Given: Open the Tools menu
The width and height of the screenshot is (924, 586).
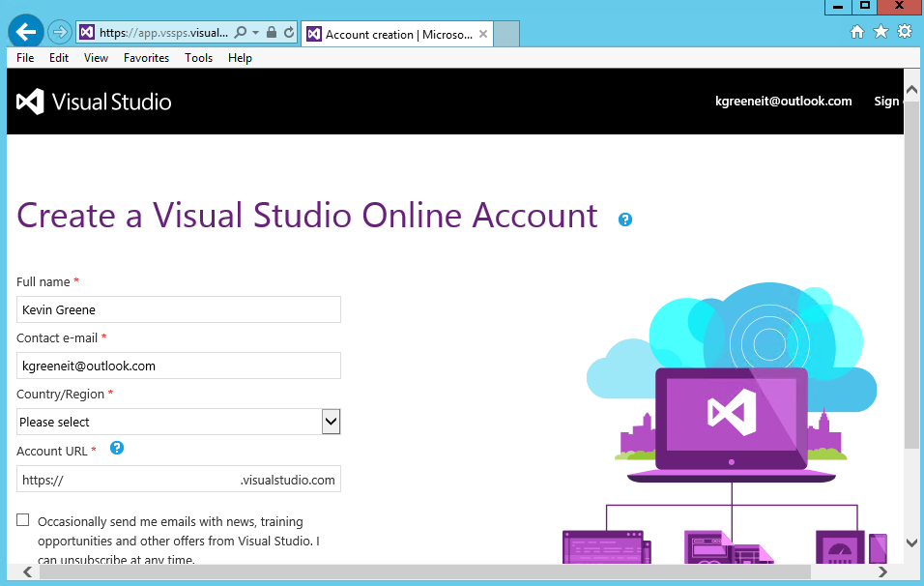Looking at the screenshot, I should [198, 58].
